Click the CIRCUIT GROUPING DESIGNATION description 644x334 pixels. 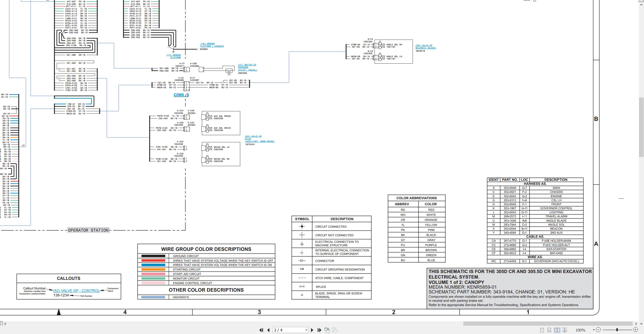[340, 270]
